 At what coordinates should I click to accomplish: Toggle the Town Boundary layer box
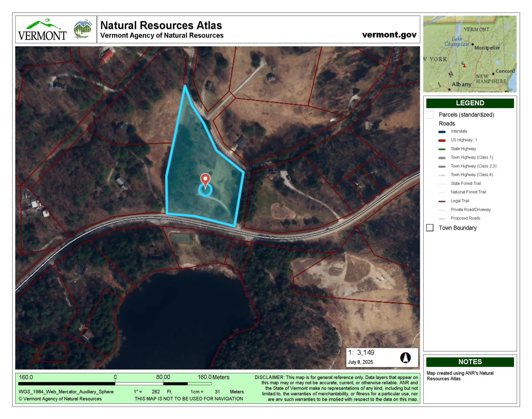pyautogui.click(x=430, y=228)
